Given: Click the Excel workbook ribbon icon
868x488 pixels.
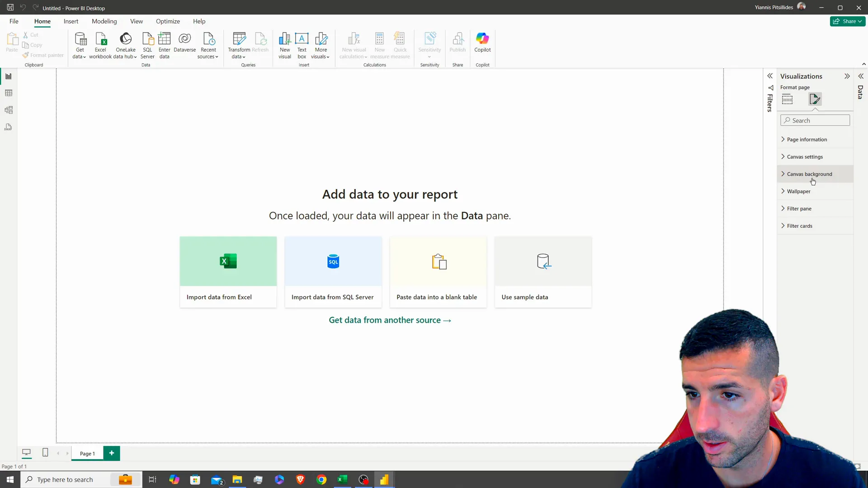Looking at the screenshot, I should click(x=100, y=46).
